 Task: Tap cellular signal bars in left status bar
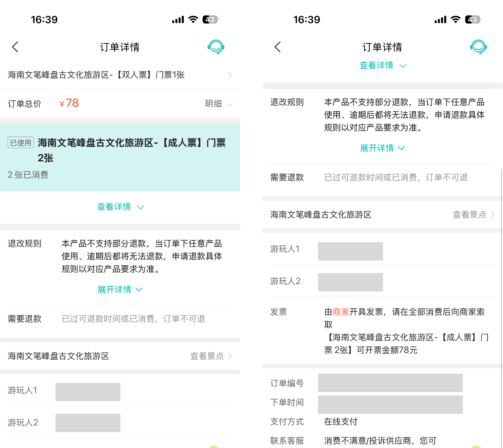point(178,20)
